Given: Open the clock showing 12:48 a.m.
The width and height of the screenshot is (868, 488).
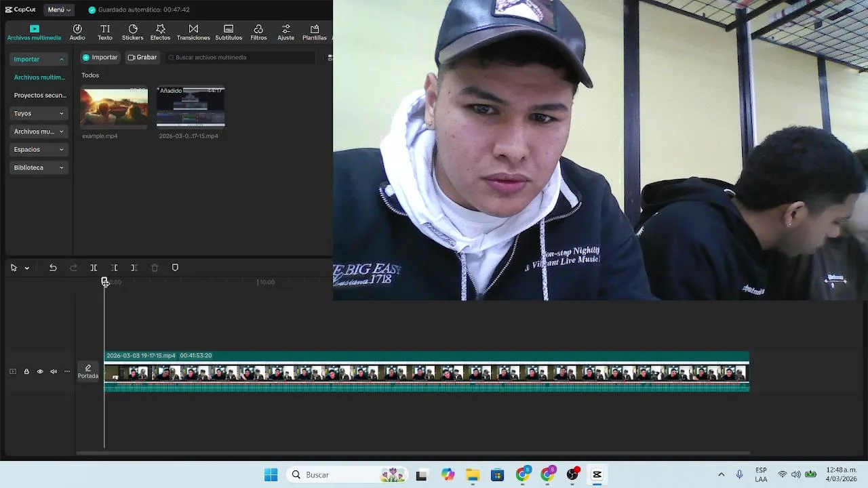Looking at the screenshot, I should point(842,474).
